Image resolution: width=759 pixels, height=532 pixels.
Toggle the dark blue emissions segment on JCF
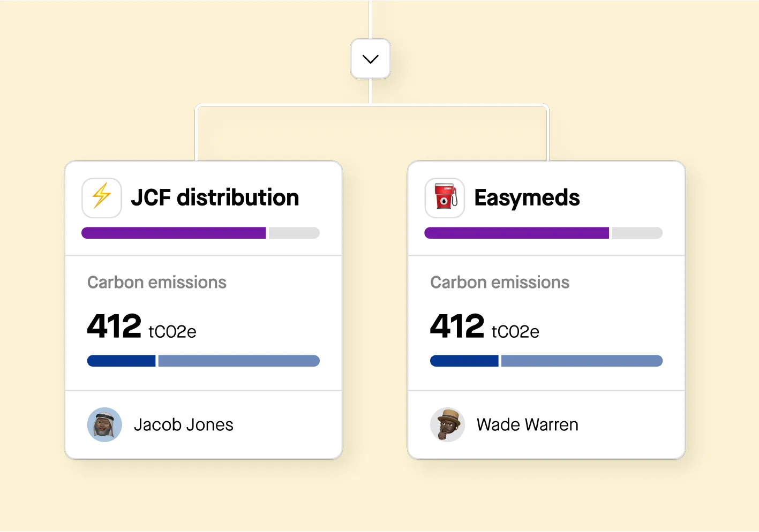[x=121, y=361]
